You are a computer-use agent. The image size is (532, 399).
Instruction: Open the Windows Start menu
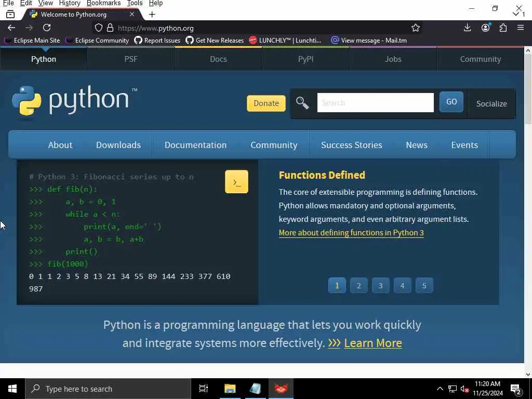coord(12,389)
